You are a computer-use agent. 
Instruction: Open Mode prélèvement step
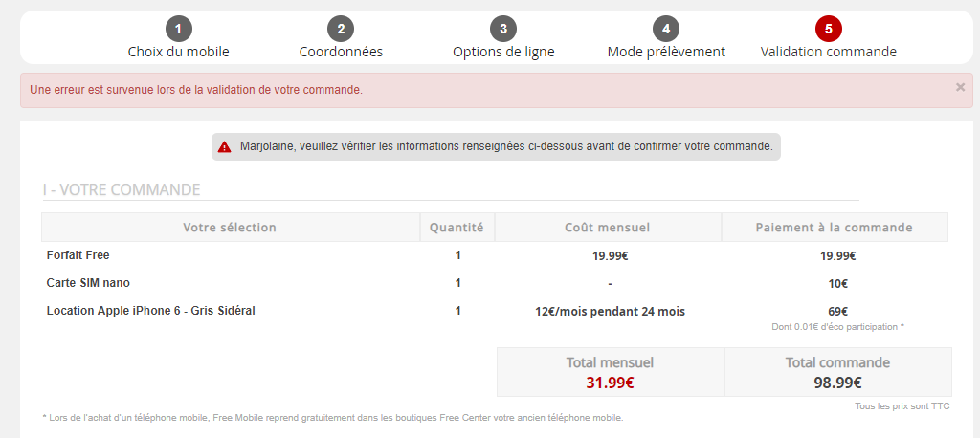(666, 52)
